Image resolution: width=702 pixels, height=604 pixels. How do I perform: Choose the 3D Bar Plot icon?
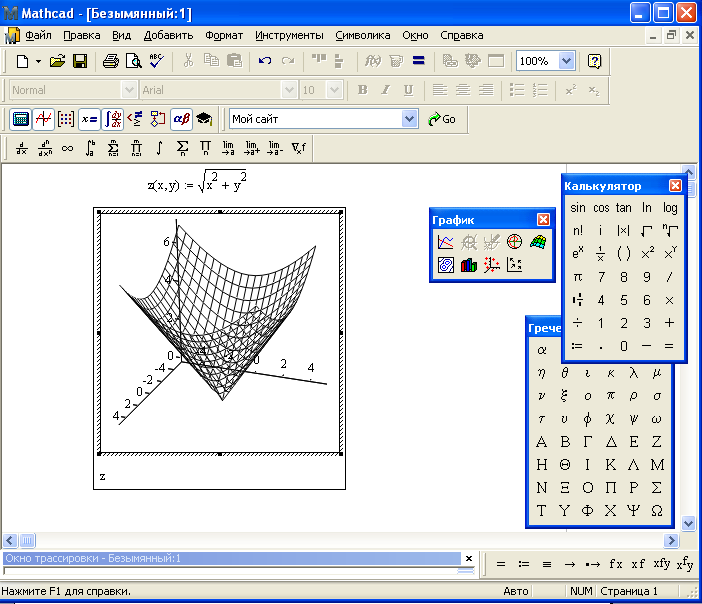point(469,265)
